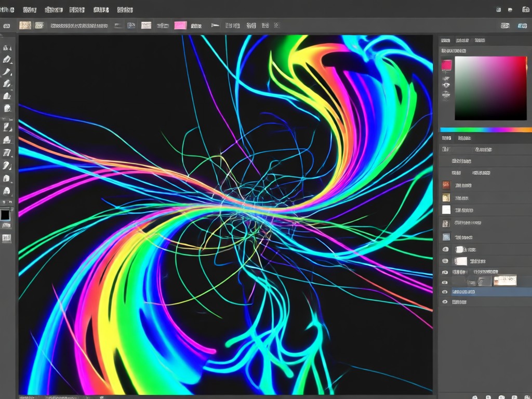Click the grid icon at the toolbox bottom

point(6,238)
